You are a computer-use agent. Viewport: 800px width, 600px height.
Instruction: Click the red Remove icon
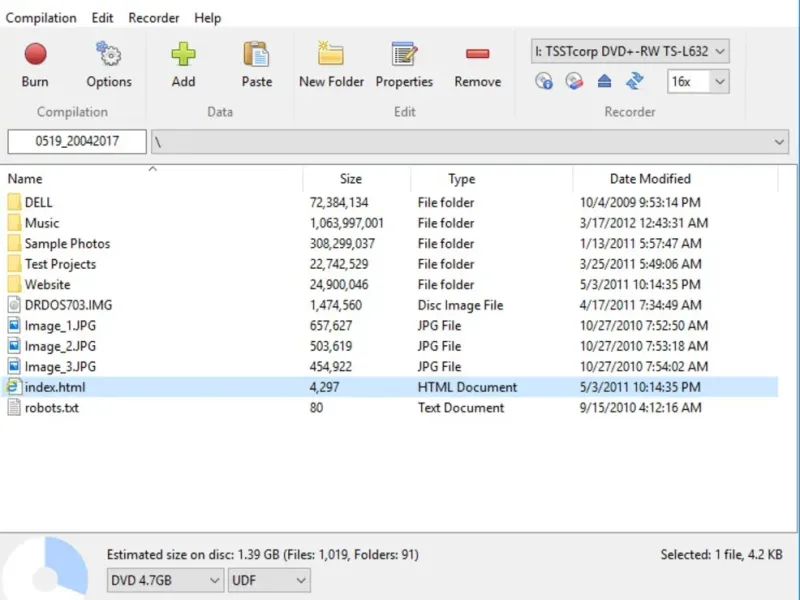[478, 54]
